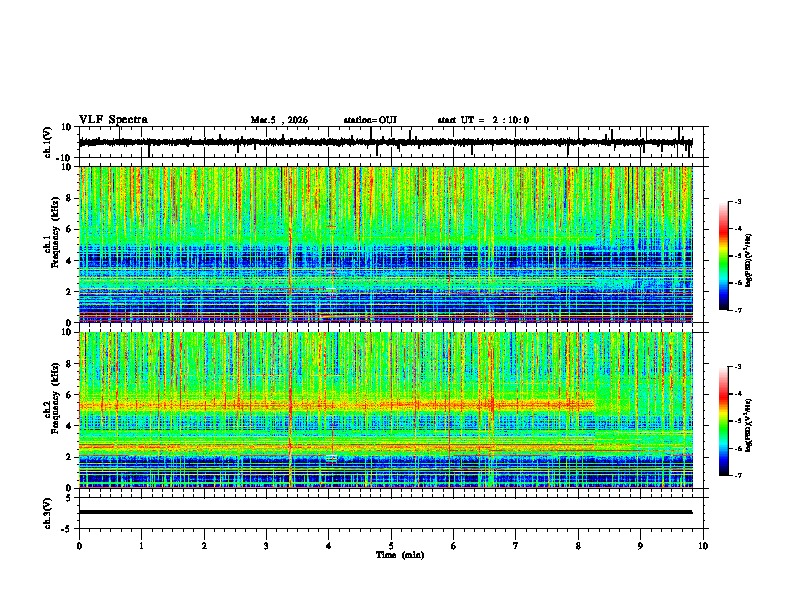
Task: Click inside the ch.1 spectrogram panel
Action: [385, 244]
